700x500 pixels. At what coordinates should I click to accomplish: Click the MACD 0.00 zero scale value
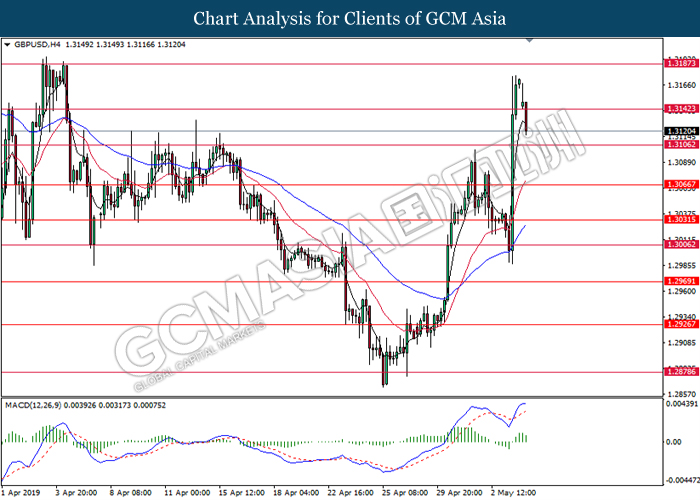[674, 442]
